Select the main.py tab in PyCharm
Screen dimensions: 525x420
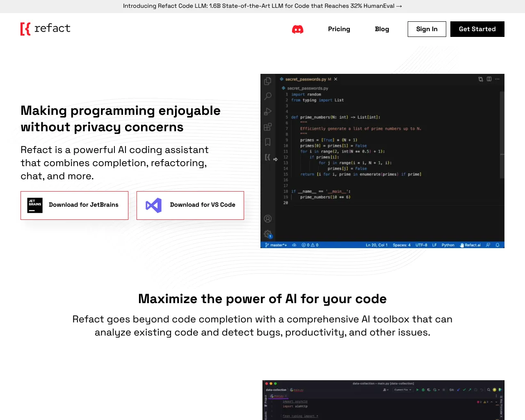click(x=278, y=396)
